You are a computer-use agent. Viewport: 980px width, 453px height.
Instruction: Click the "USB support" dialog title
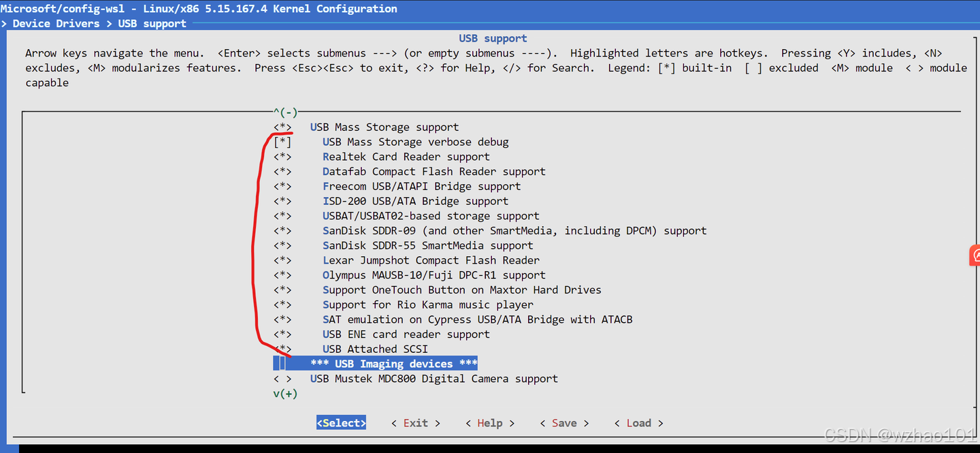(x=493, y=39)
